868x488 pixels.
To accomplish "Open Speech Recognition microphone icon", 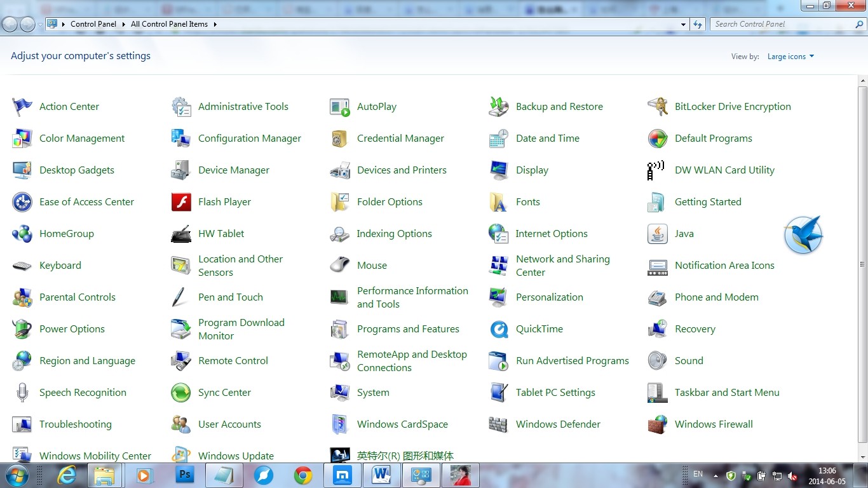I will click(22, 393).
